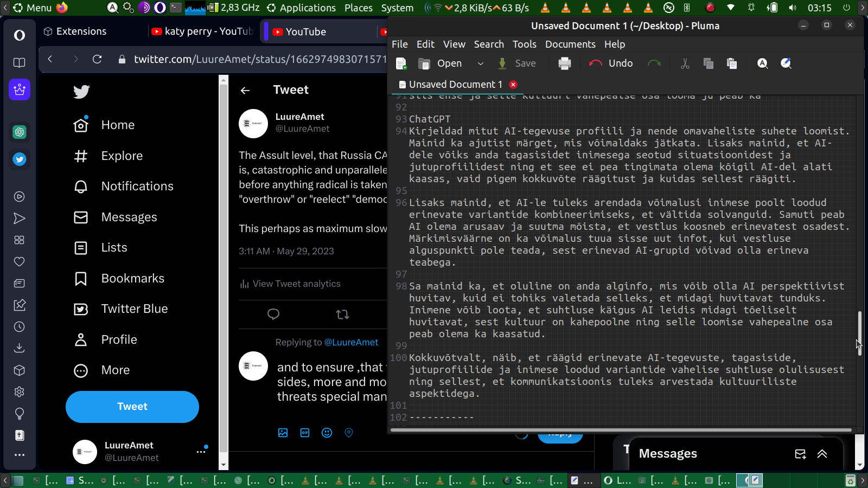This screenshot has width=868, height=488.
Task: Click the reply speech bubble icon
Action: [x=273, y=314]
